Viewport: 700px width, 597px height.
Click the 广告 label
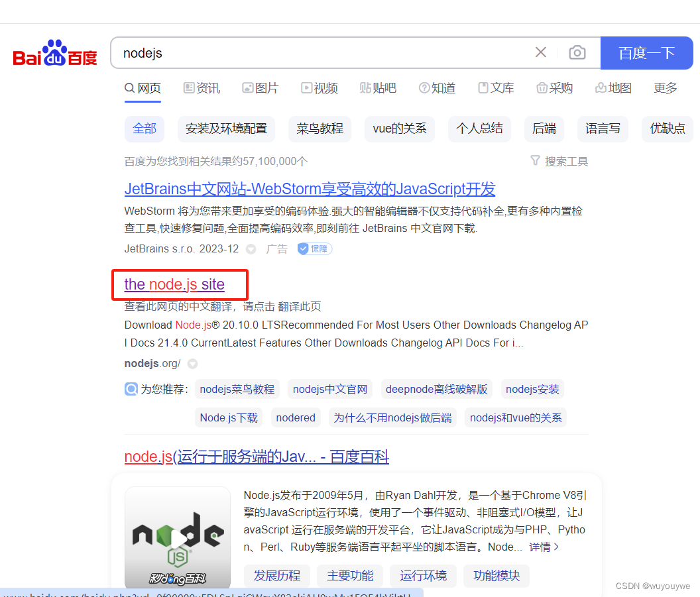point(277,249)
